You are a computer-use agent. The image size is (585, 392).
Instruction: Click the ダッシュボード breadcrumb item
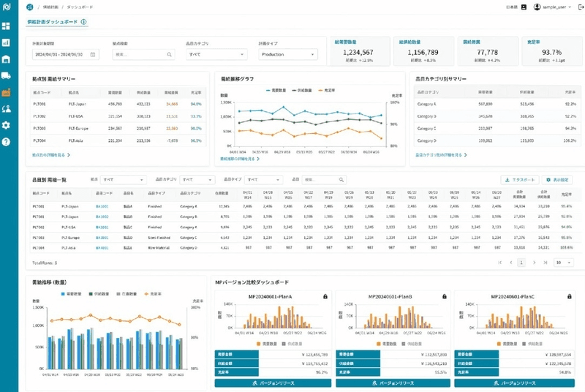coord(80,7)
